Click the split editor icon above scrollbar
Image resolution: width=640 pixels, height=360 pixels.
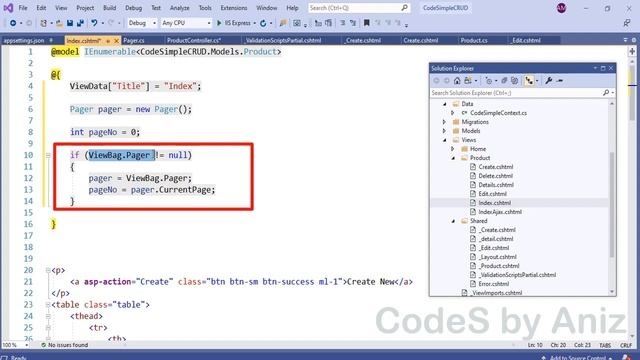(x=632, y=51)
